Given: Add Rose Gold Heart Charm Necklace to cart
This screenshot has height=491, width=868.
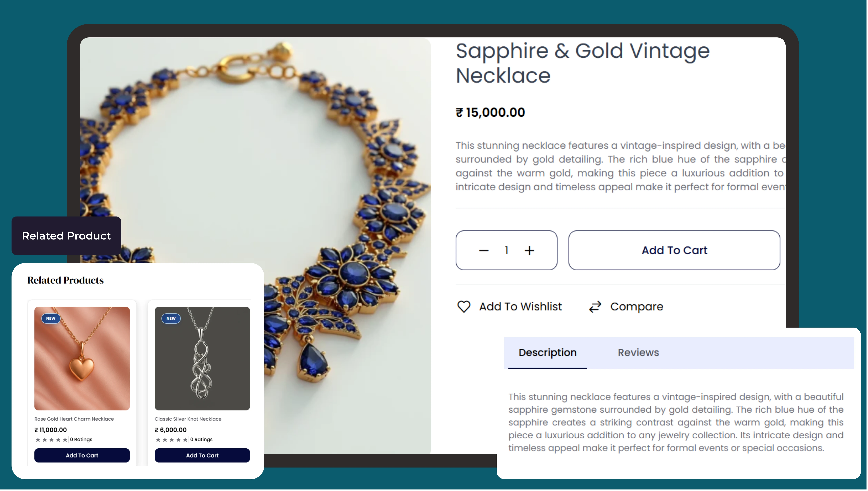Looking at the screenshot, I should point(82,456).
